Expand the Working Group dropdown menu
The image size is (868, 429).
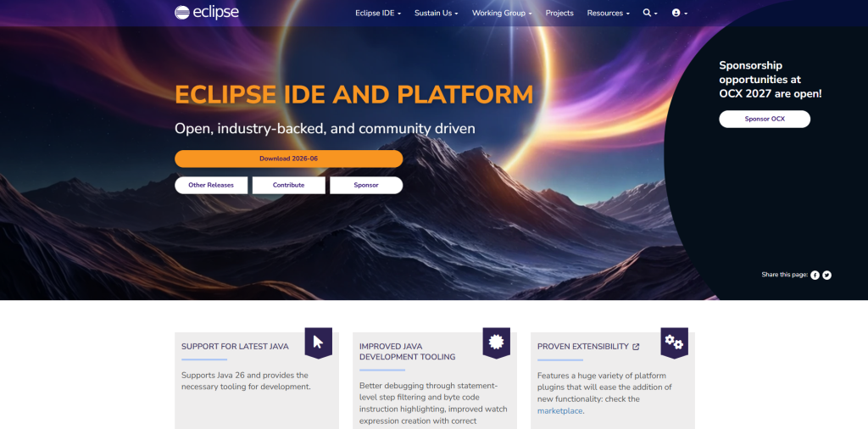502,13
